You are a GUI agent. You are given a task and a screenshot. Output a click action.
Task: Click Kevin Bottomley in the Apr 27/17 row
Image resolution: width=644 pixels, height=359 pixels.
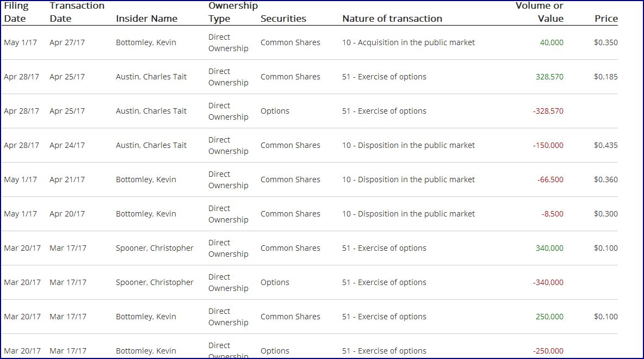pos(146,42)
